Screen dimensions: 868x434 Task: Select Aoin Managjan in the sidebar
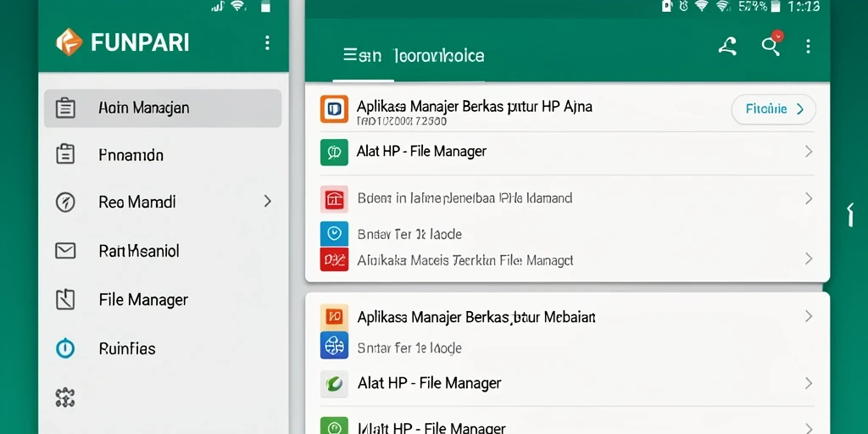click(x=163, y=108)
